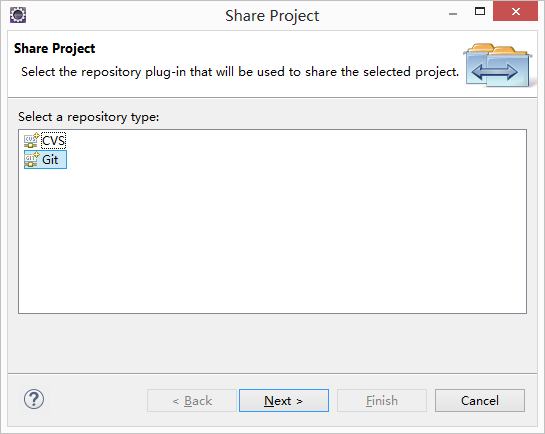The height and width of the screenshot is (434, 545).
Task: Minimize the Share Project window
Action: click(453, 14)
